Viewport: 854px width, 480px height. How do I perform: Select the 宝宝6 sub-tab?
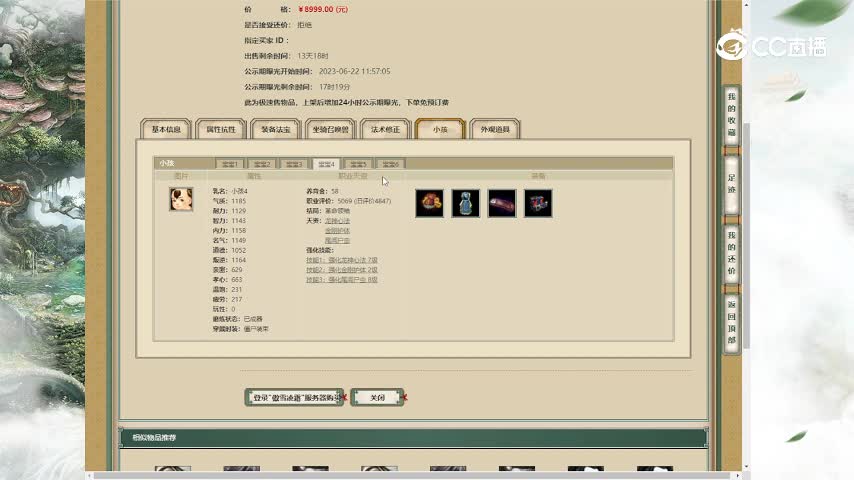[391, 164]
